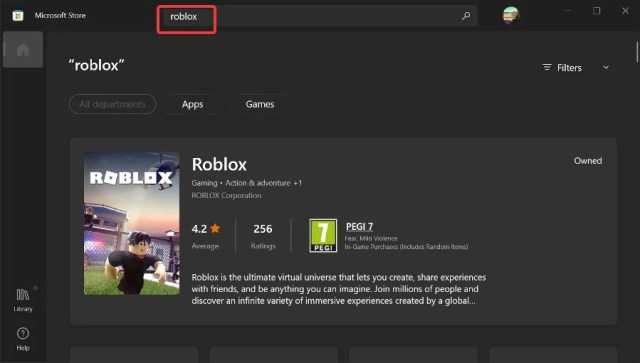Select the Apps department tab
This screenshot has width=640, height=363.
point(193,104)
